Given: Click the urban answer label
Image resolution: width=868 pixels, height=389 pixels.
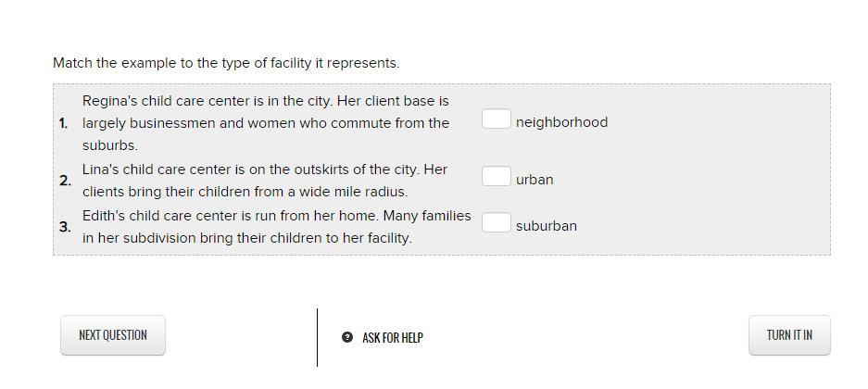Looking at the screenshot, I should [535, 180].
